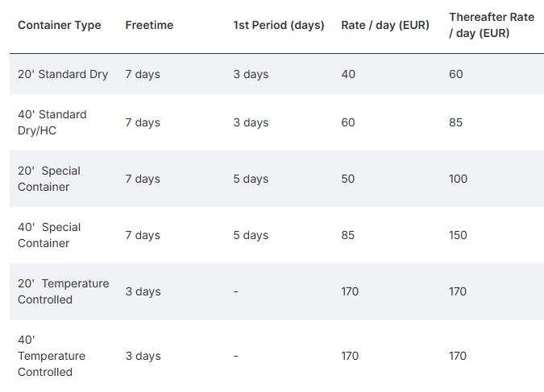Screen dimensions: 544x392
Task: Click the 5 days period for 20' Special Container
Action: [x=251, y=179]
